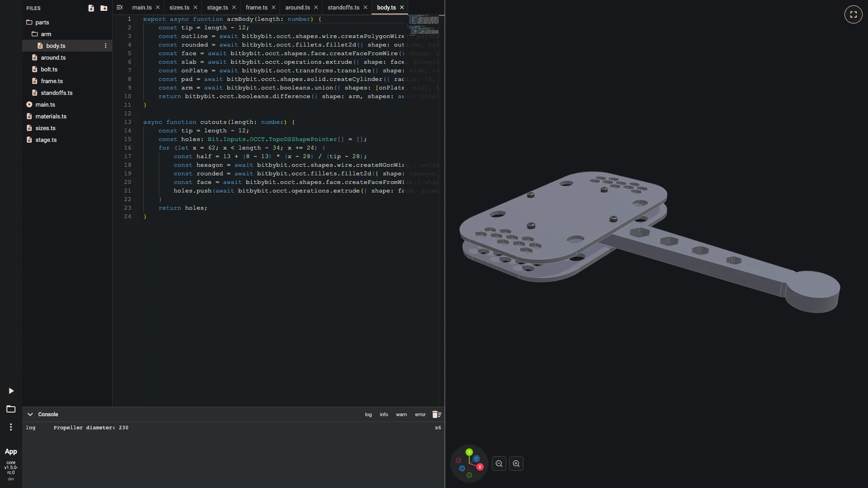Switch to the sizes.ts tab

coord(179,8)
